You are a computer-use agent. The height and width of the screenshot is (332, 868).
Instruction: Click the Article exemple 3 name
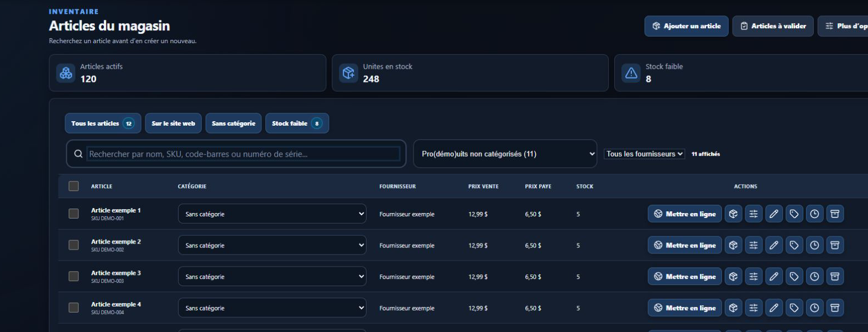[116, 273]
